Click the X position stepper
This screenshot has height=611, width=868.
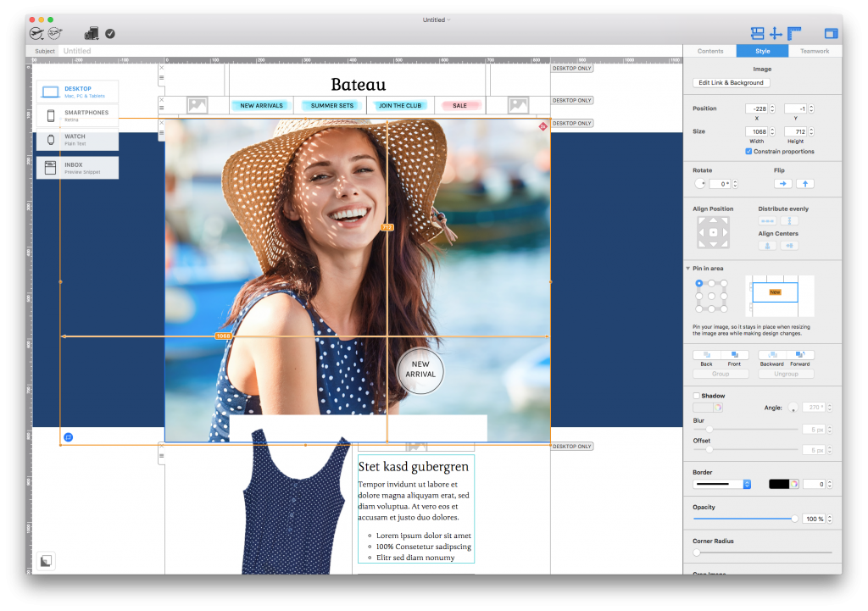[773, 108]
